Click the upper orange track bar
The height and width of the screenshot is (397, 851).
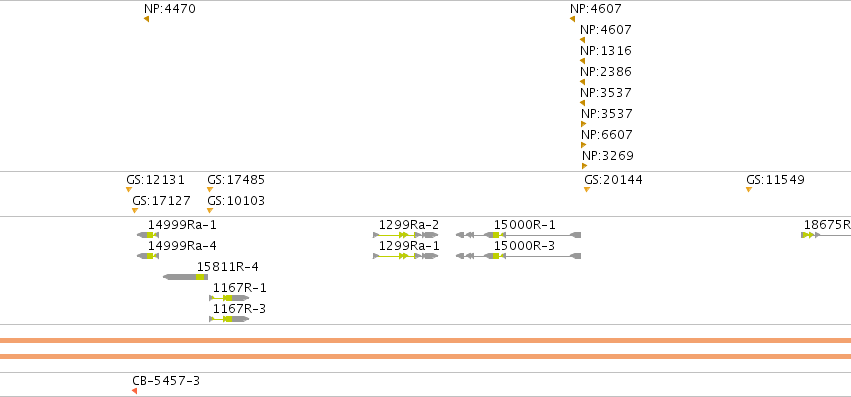pos(426,341)
